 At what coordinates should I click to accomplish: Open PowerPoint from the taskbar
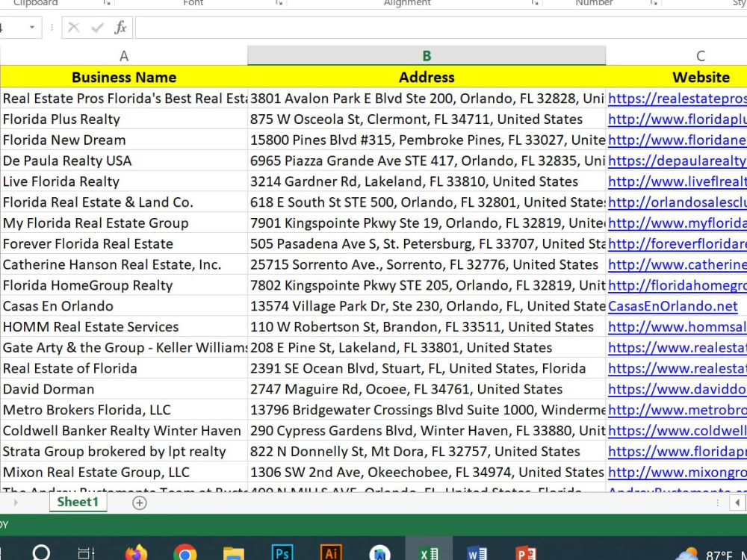click(526, 553)
